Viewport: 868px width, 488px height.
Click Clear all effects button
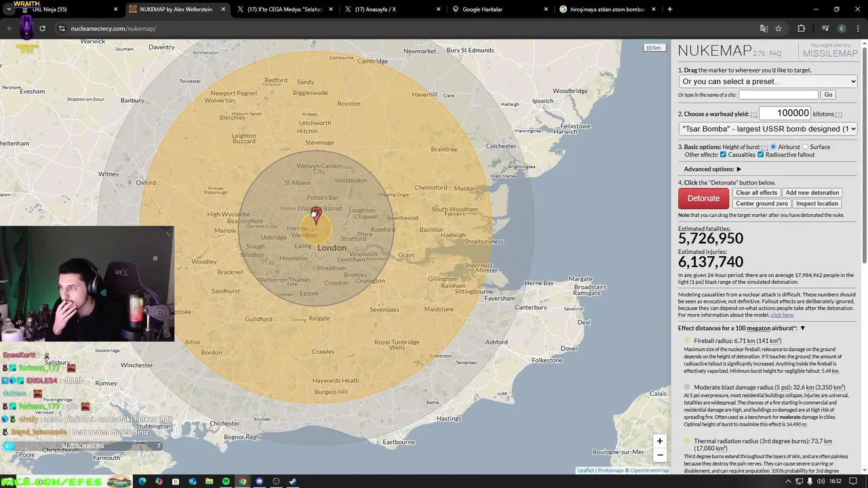point(756,193)
